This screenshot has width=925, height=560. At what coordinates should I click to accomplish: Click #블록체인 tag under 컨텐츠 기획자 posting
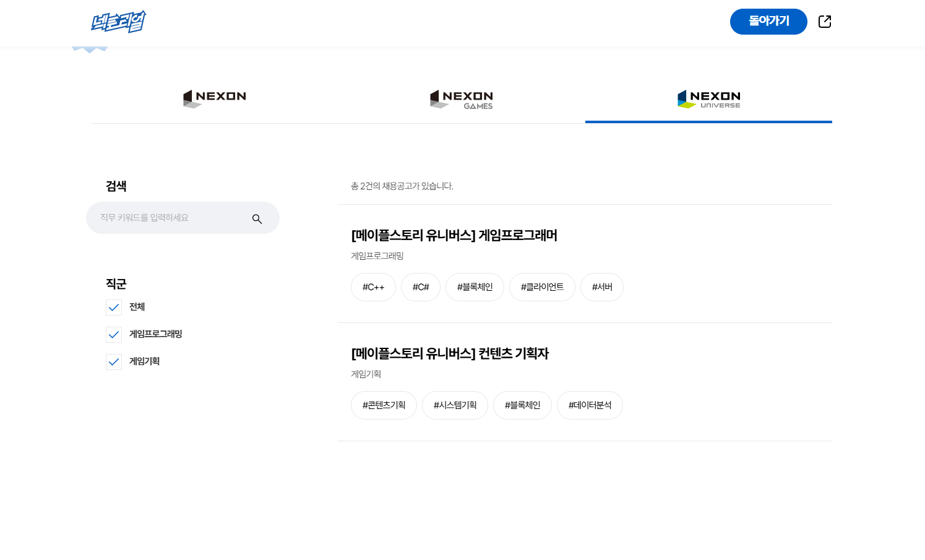point(522,405)
